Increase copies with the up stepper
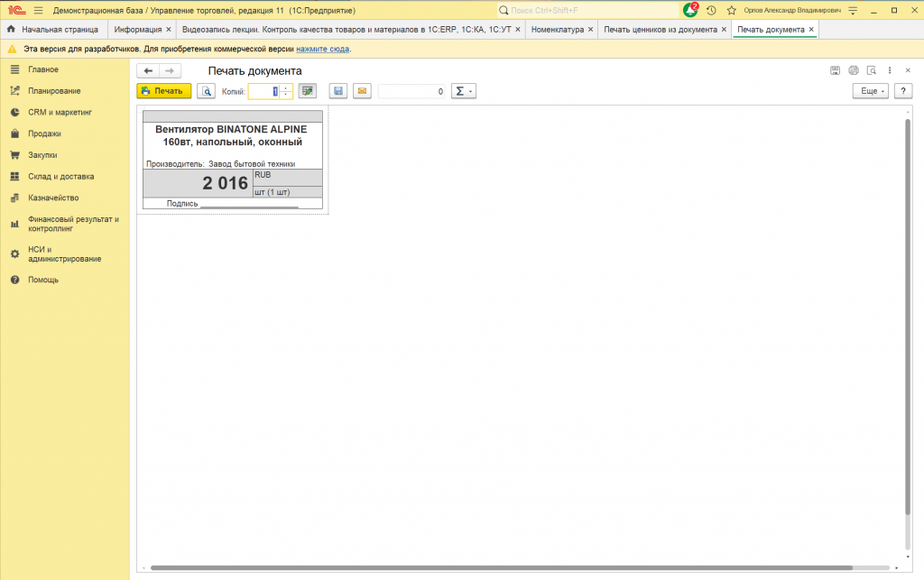This screenshot has width=924, height=580. [286, 87]
